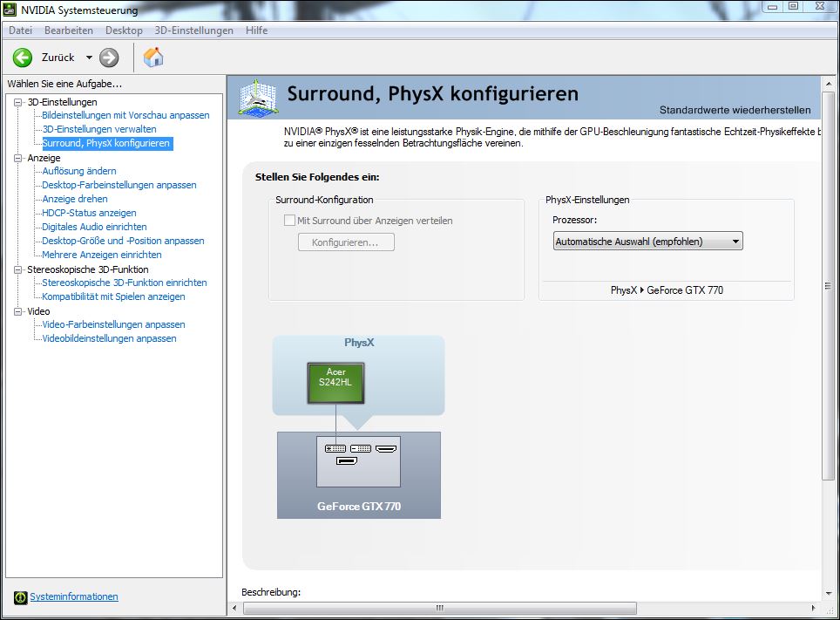Screen dimensions: 840x620
Task: Click the Systeminformationen icon in the lower left
Action: click(20, 597)
